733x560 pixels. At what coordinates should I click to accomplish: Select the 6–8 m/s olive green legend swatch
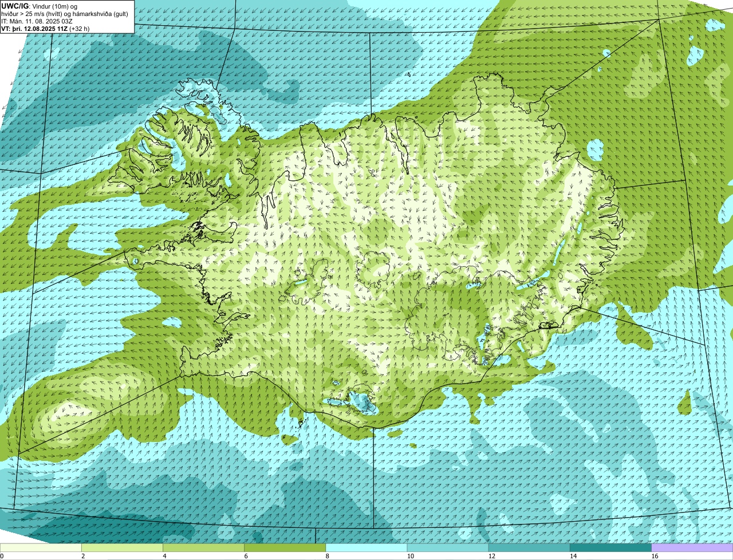pyautogui.click(x=285, y=547)
